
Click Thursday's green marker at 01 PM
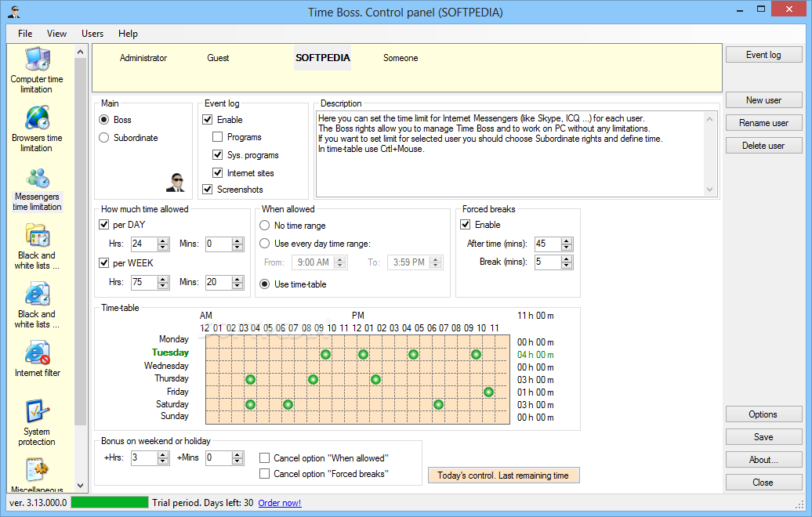click(x=375, y=379)
